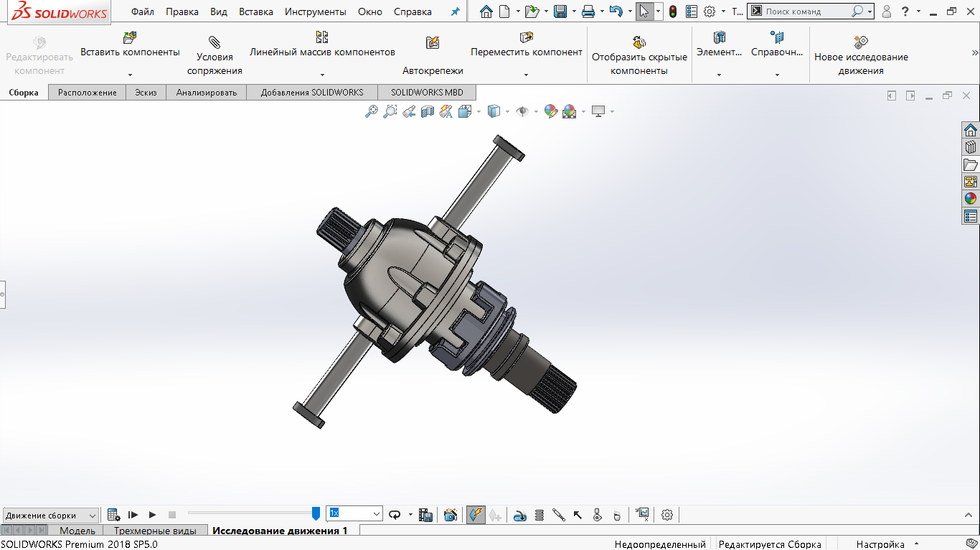980x550 pixels.
Task: Expand the Hide/Show Items dropdown arrow
Action: (x=536, y=111)
